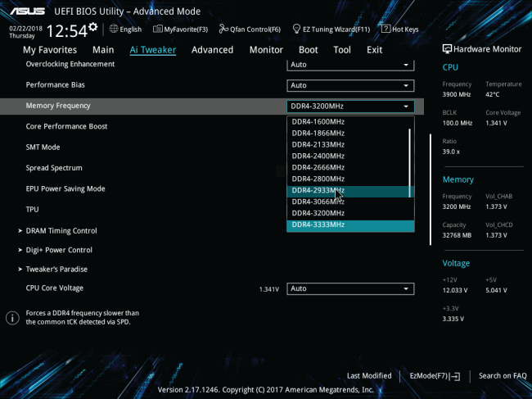The width and height of the screenshot is (532, 399).
Task: Switch to My Favorites tab
Action: [50, 50]
